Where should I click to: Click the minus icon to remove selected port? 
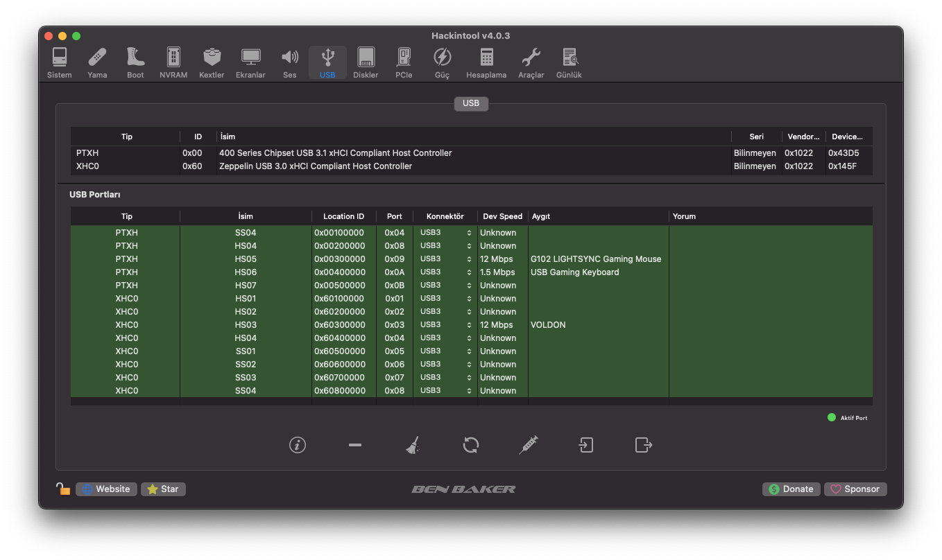tap(355, 445)
